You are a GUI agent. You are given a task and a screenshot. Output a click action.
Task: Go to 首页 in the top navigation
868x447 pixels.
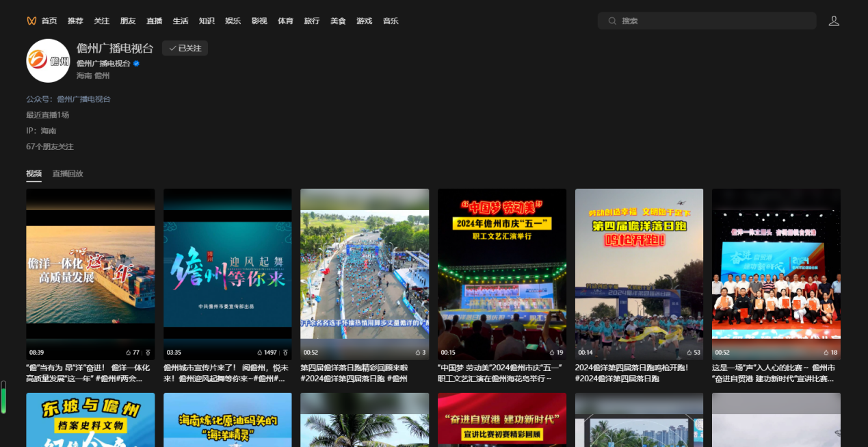click(x=49, y=21)
